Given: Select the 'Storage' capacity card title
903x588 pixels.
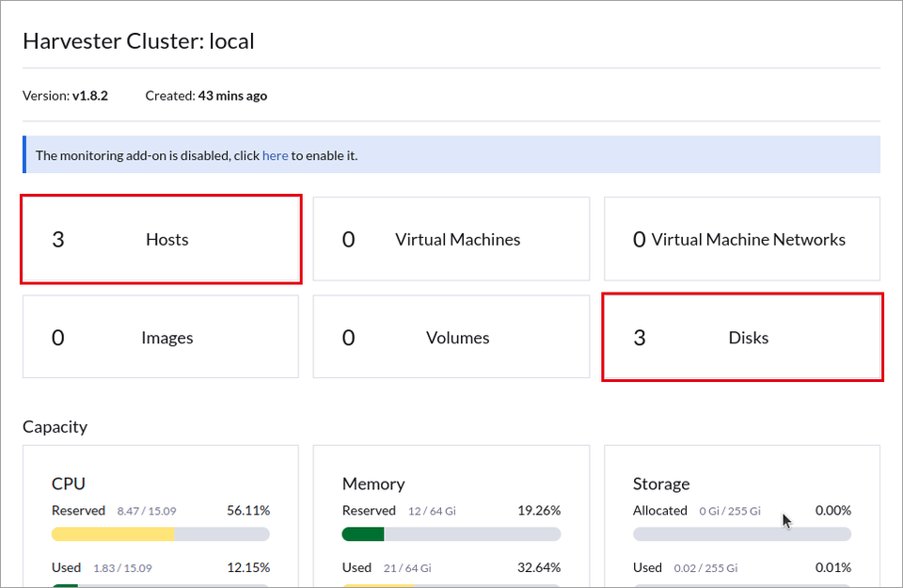Looking at the screenshot, I should click(x=661, y=484).
